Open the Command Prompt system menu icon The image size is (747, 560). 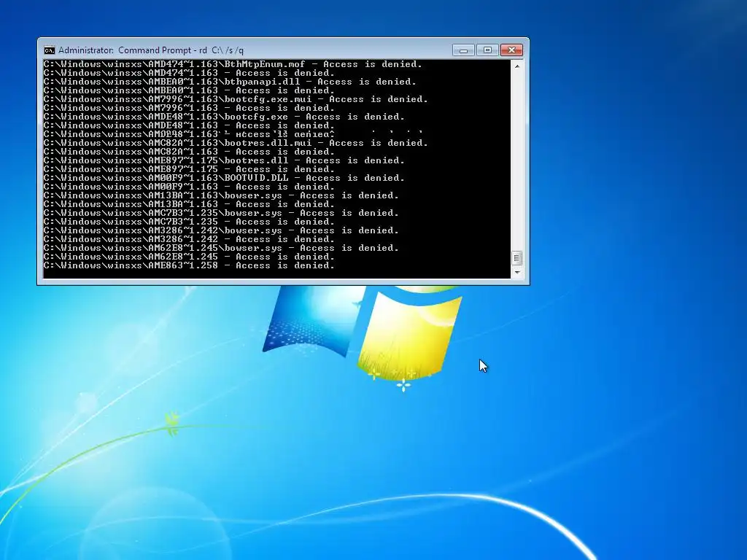(x=50, y=50)
